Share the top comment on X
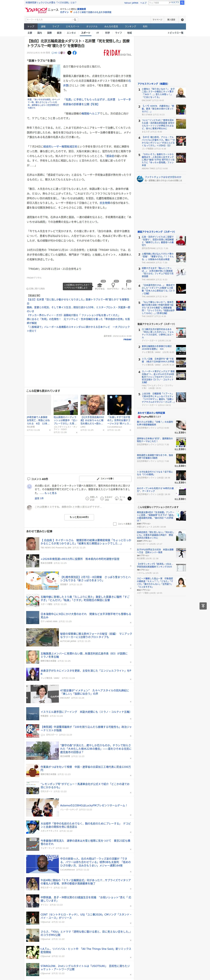Image resolution: width=210 pixels, height=980 pixels. point(130,498)
